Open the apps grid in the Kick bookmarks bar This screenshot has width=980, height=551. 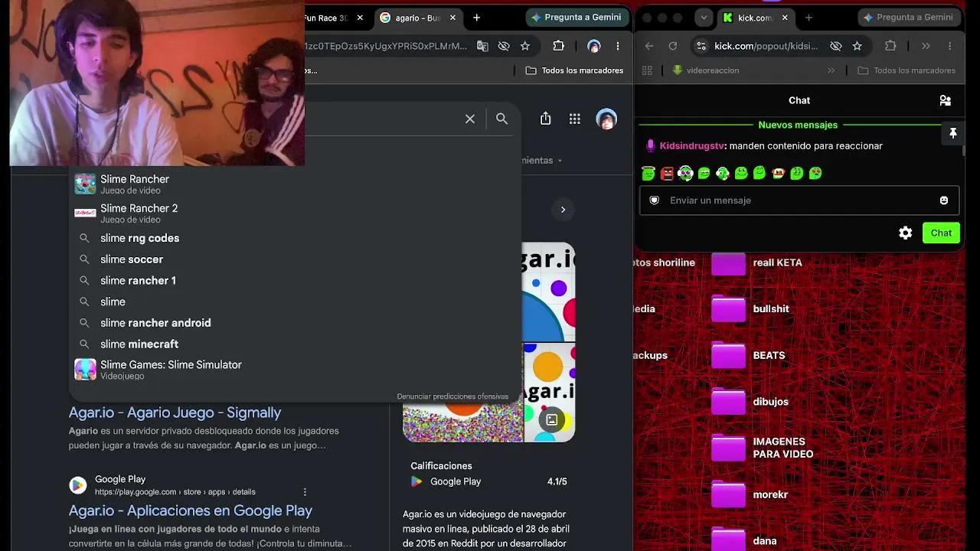point(647,70)
